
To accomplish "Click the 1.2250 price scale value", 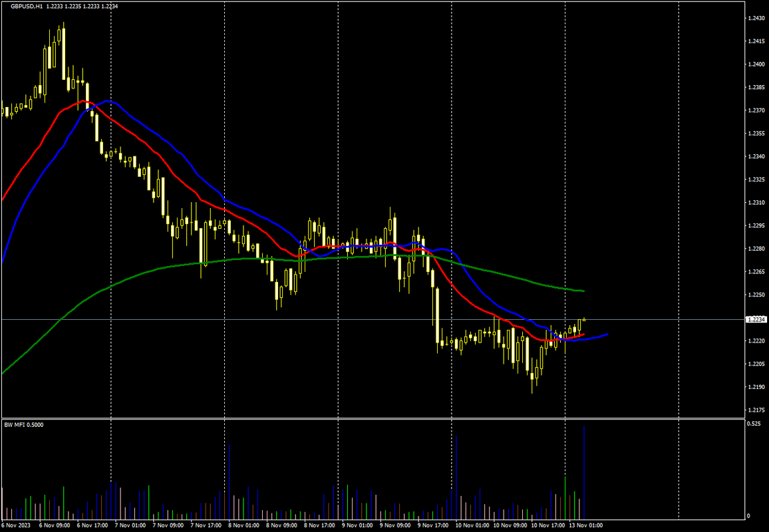I will (756, 295).
